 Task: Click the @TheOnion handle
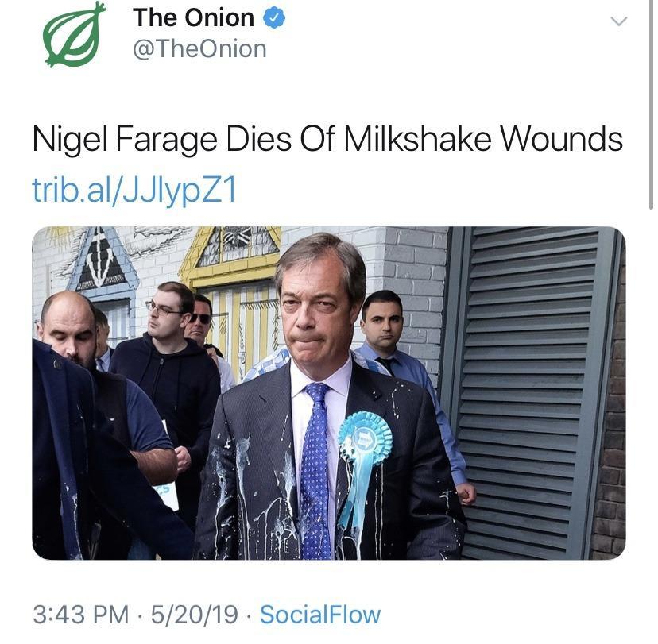(x=199, y=49)
